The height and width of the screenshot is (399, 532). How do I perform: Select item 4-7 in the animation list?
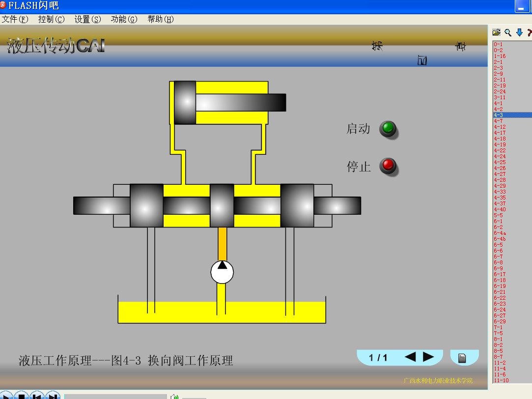(x=498, y=121)
